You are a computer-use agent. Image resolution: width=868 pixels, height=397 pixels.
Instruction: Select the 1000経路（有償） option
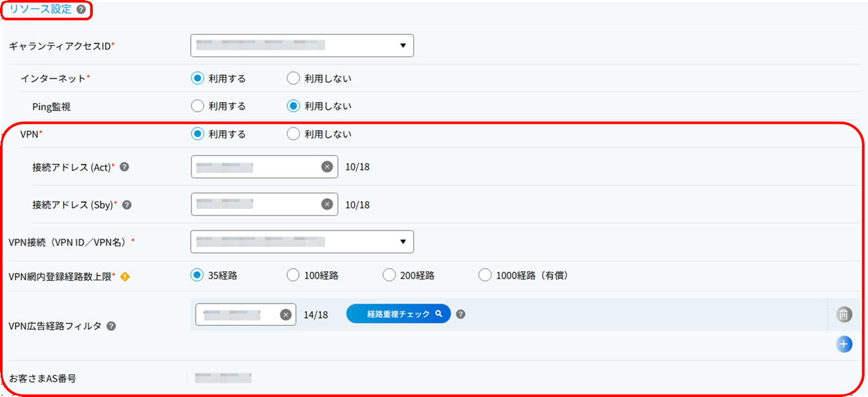pyautogui.click(x=485, y=275)
